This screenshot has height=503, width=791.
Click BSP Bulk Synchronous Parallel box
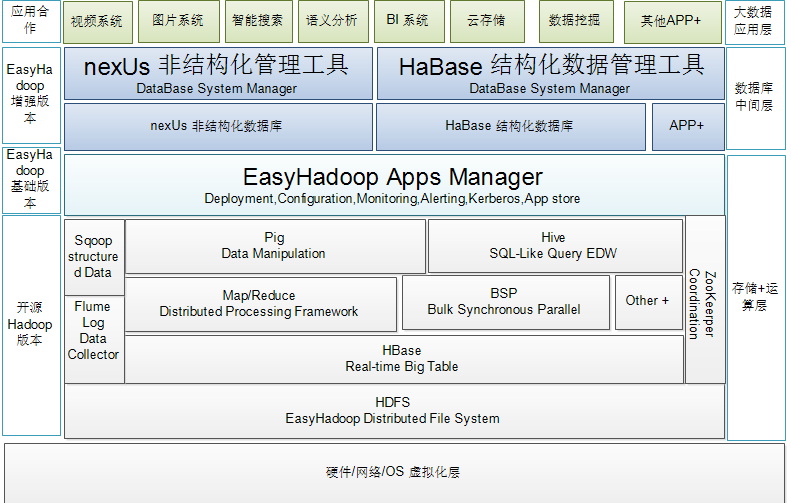click(x=506, y=302)
